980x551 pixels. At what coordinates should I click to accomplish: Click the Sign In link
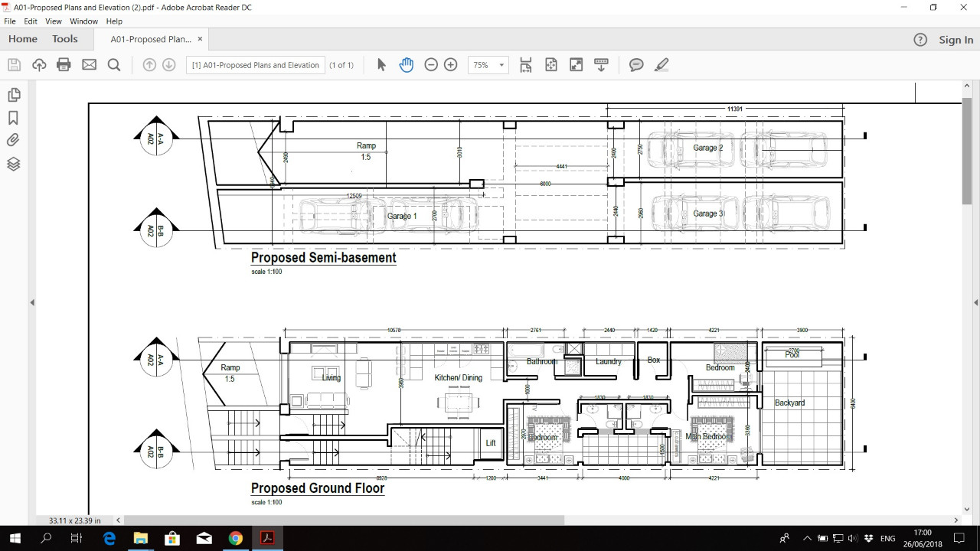pos(956,40)
